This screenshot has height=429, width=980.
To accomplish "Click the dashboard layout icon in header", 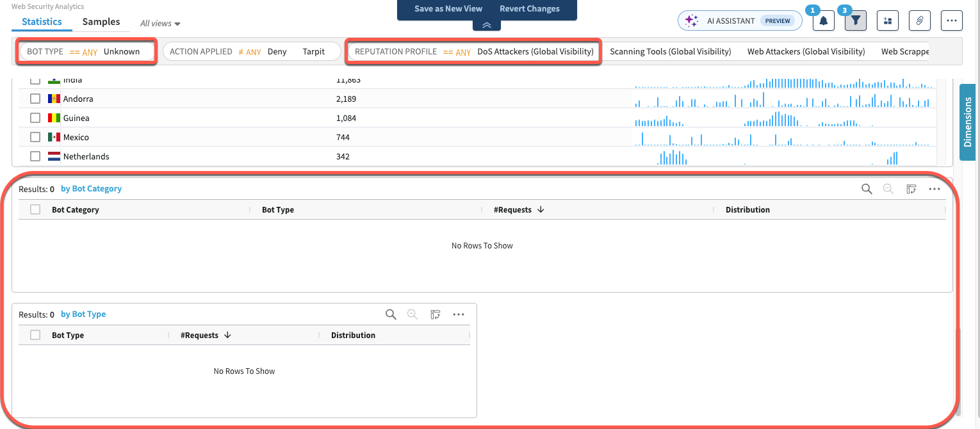I will [x=887, y=20].
